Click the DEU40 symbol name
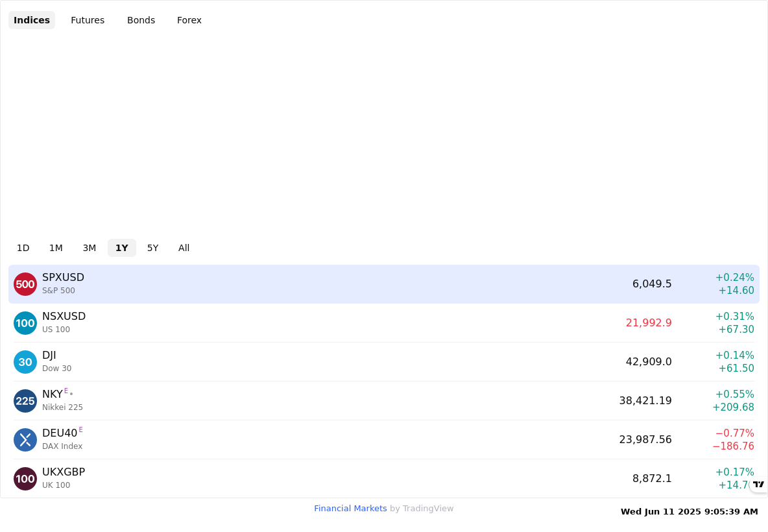The height and width of the screenshot is (532, 768). coord(60,433)
